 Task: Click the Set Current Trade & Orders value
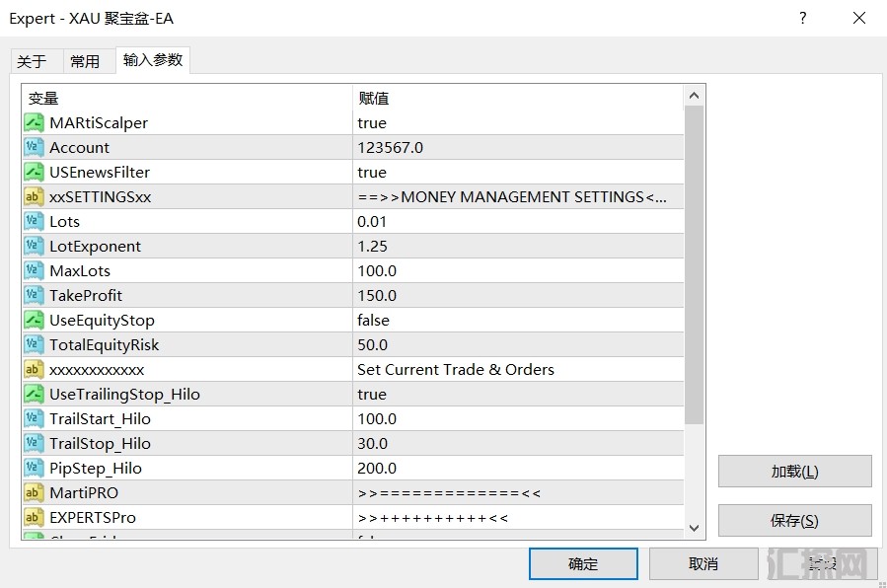point(456,369)
